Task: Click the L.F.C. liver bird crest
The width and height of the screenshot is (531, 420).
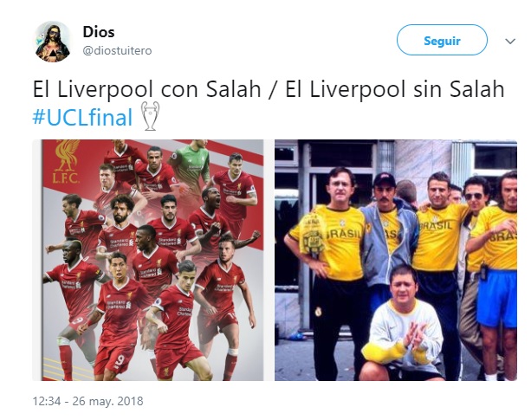Action: click(x=66, y=162)
